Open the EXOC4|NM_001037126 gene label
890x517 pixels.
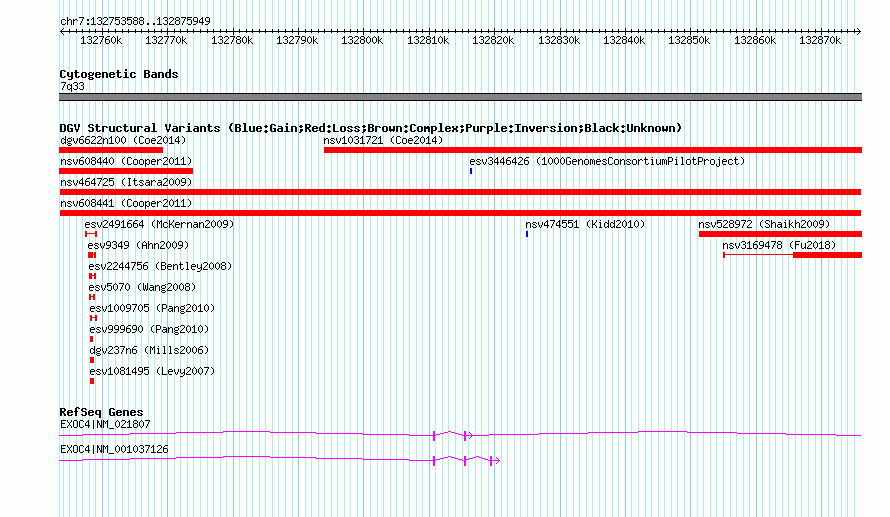(x=114, y=449)
